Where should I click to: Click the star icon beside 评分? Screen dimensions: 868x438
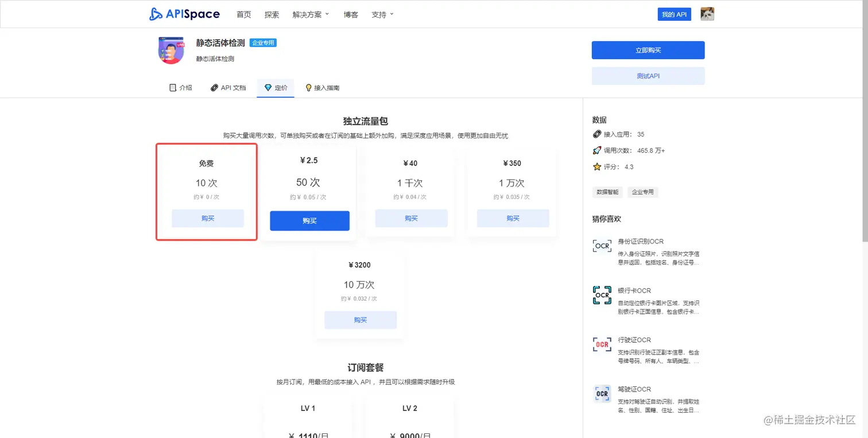[597, 166]
